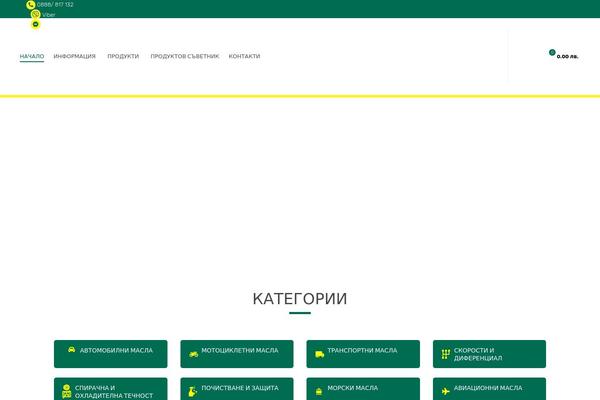
Task: Open ПОЧИСТВАНЕ И ЗАЩИТА category
Action: (x=237, y=389)
